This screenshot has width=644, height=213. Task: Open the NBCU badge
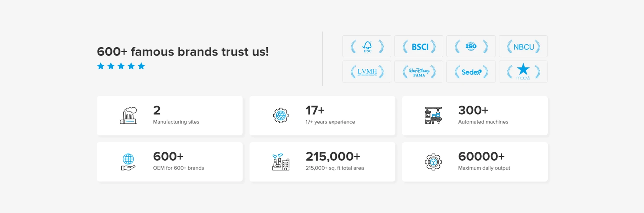click(x=523, y=46)
